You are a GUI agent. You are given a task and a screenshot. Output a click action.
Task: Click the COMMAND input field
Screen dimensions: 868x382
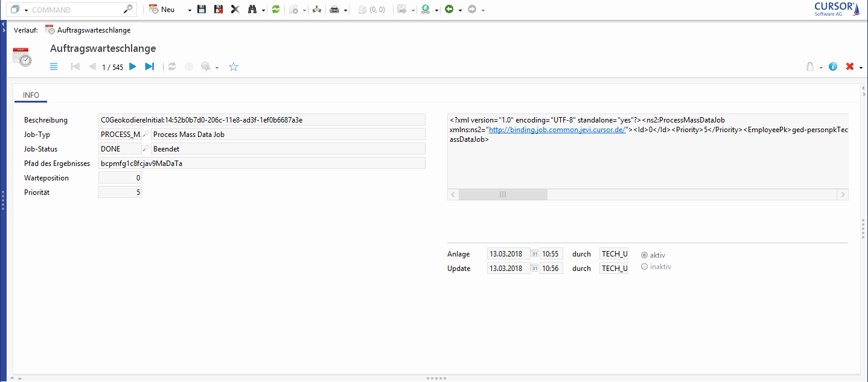click(75, 10)
